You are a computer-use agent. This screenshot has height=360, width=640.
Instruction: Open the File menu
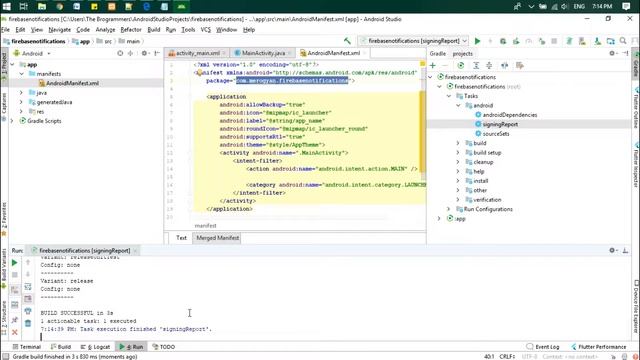tap(6, 30)
